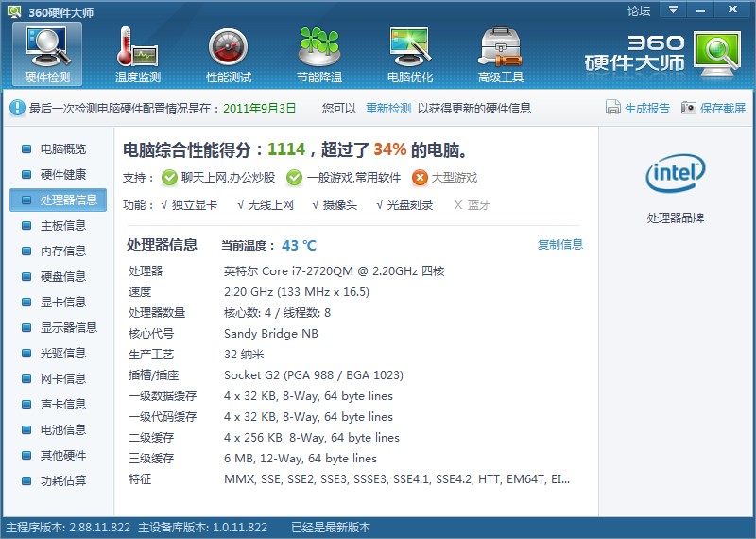Select 光驱信息 in the sidebar
The height and width of the screenshot is (539, 756).
[58, 354]
